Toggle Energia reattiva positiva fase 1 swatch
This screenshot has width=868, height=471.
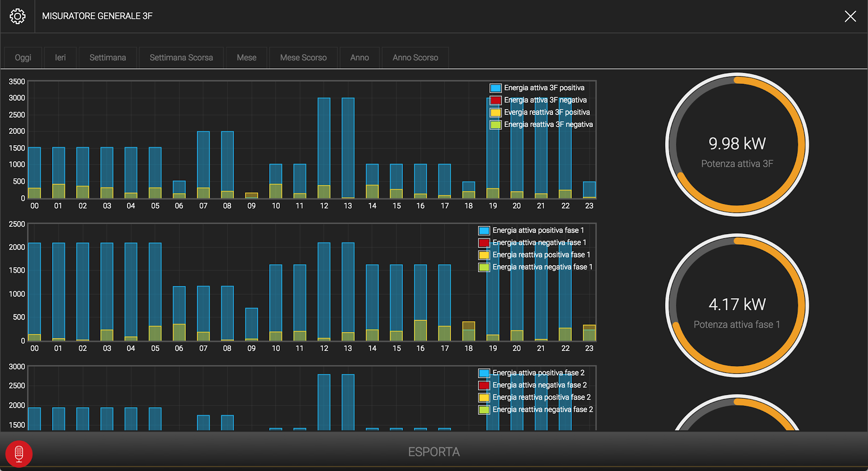click(x=484, y=255)
